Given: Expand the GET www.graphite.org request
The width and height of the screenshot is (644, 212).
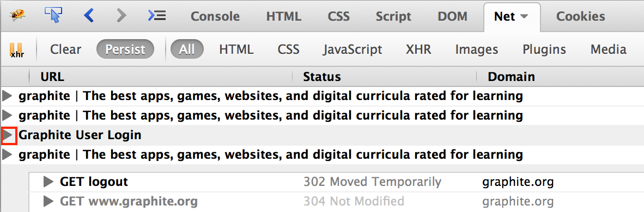Looking at the screenshot, I should (48, 201).
